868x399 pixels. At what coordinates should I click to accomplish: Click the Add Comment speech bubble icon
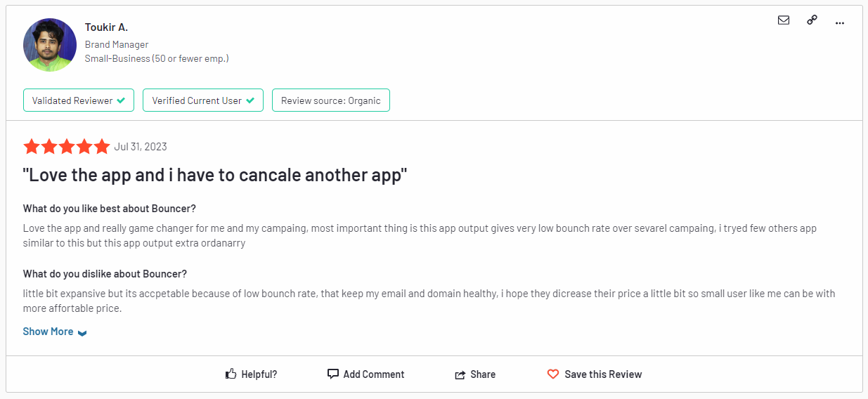[x=333, y=374]
